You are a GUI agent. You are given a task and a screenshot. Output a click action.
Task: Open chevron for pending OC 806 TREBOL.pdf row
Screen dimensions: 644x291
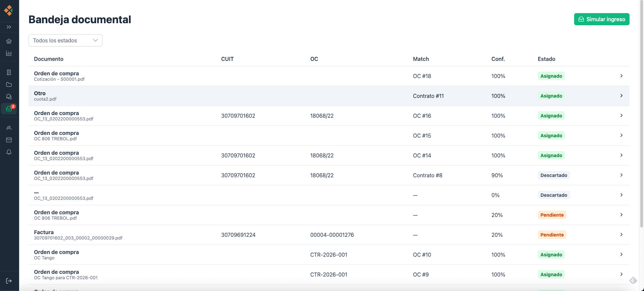(x=621, y=215)
